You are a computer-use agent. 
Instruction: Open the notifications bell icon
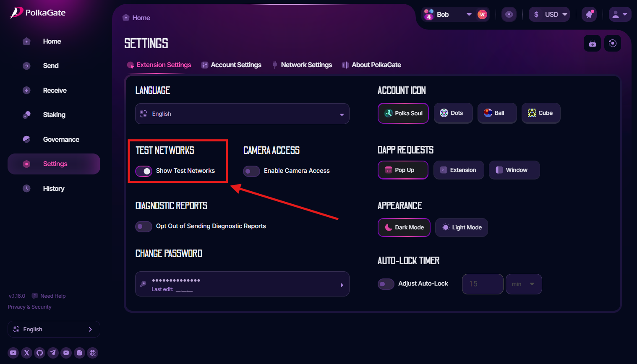tap(589, 14)
